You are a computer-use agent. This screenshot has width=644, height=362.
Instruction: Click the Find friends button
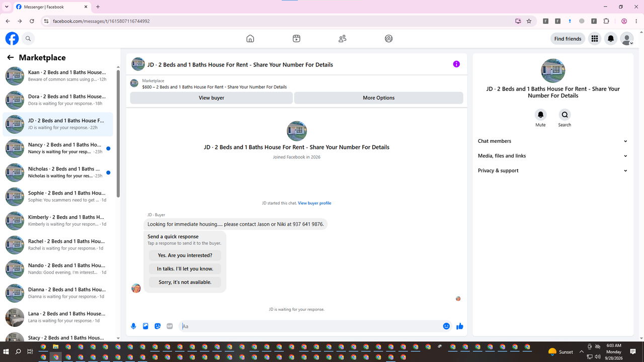point(568,39)
